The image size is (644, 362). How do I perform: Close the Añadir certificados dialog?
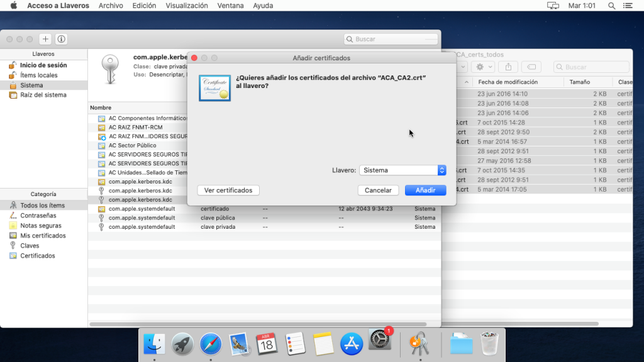pos(194,58)
